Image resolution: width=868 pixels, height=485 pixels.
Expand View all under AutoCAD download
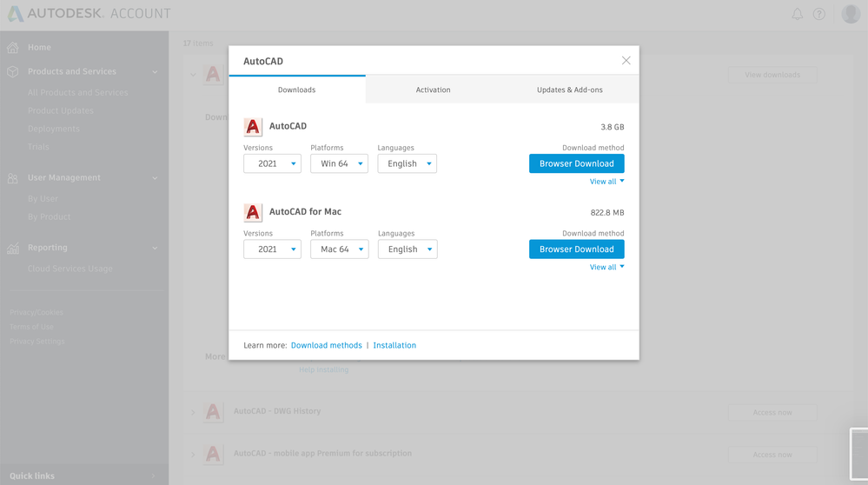606,182
